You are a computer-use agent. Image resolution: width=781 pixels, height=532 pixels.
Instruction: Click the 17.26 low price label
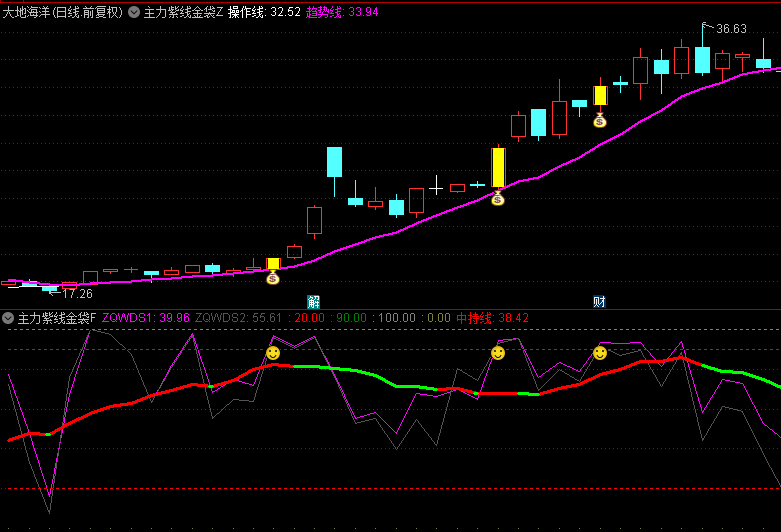point(77,294)
